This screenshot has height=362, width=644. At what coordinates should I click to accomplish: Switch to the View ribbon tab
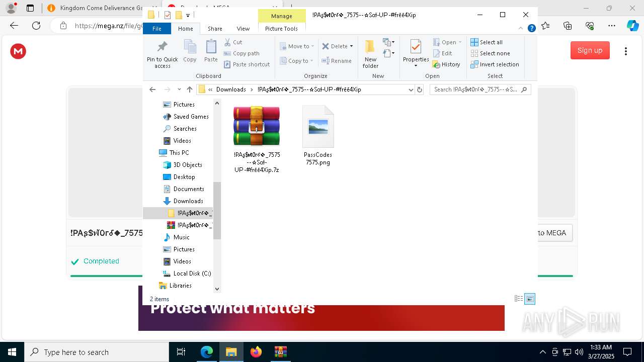(243, 29)
